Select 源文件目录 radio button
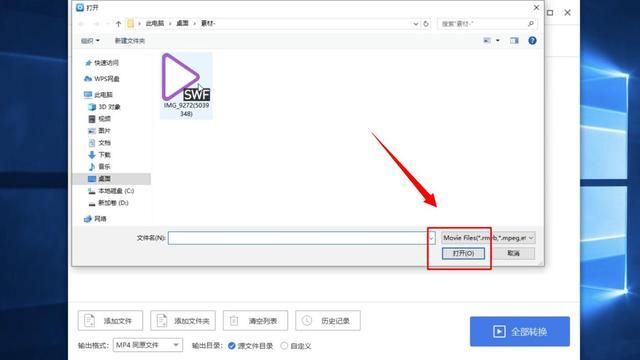The height and width of the screenshot is (360, 640). (x=232, y=346)
